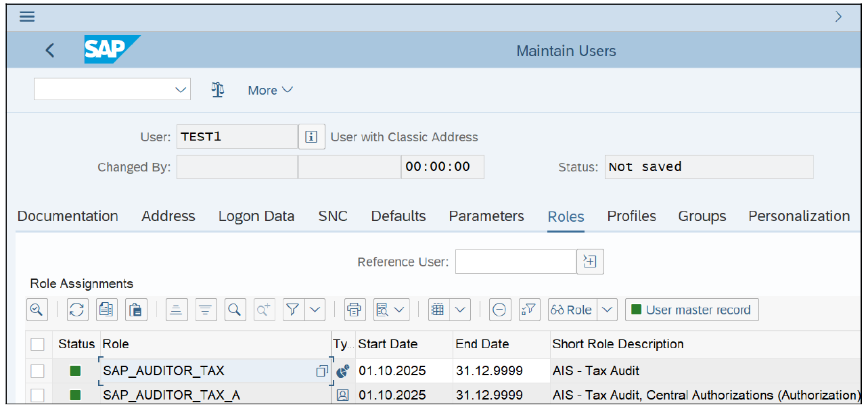The width and height of the screenshot is (868, 409).
Task: Open the hamburger menu at top left
Action: click(27, 16)
